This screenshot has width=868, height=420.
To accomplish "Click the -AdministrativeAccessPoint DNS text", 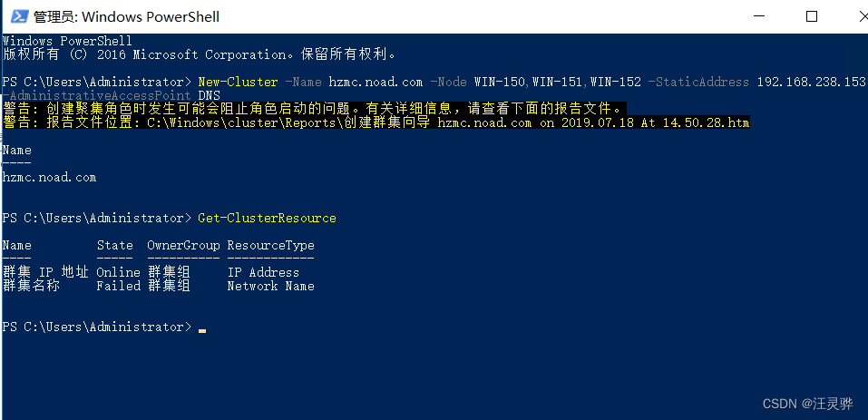I will [112, 96].
